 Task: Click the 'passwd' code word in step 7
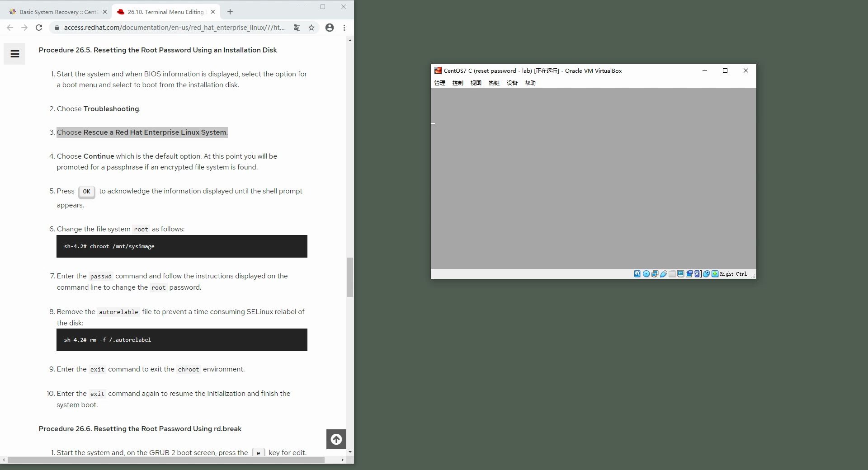coord(101,276)
